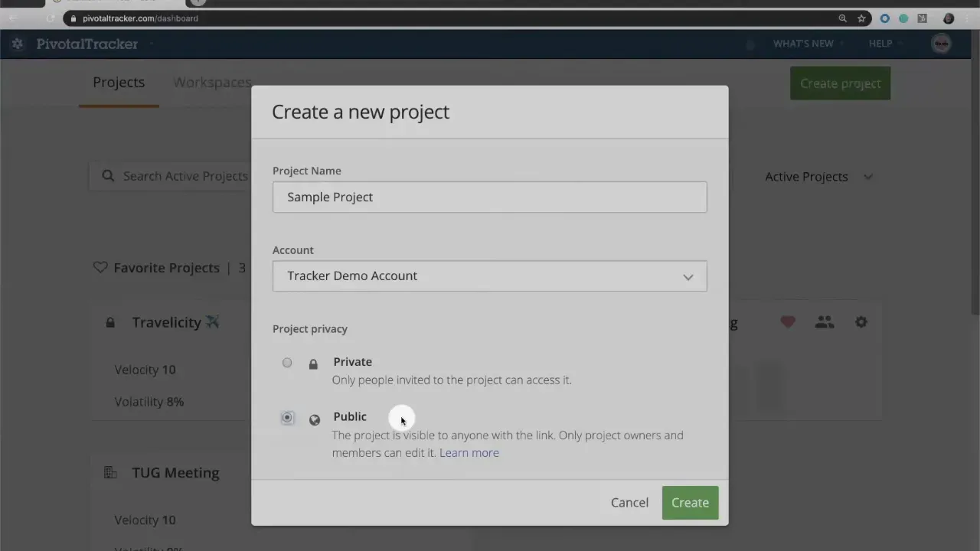Image resolution: width=980 pixels, height=551 pixels.
Task: Click the magnifier icon in the project search field
Action: 108,176
